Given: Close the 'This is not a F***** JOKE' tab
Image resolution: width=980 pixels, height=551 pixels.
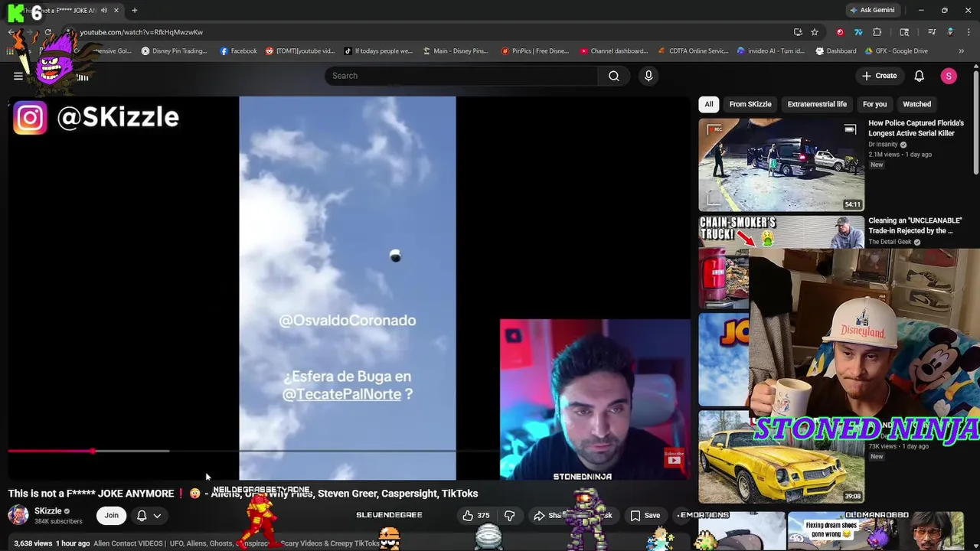Looking at the screenshot, I should (116, 10).
